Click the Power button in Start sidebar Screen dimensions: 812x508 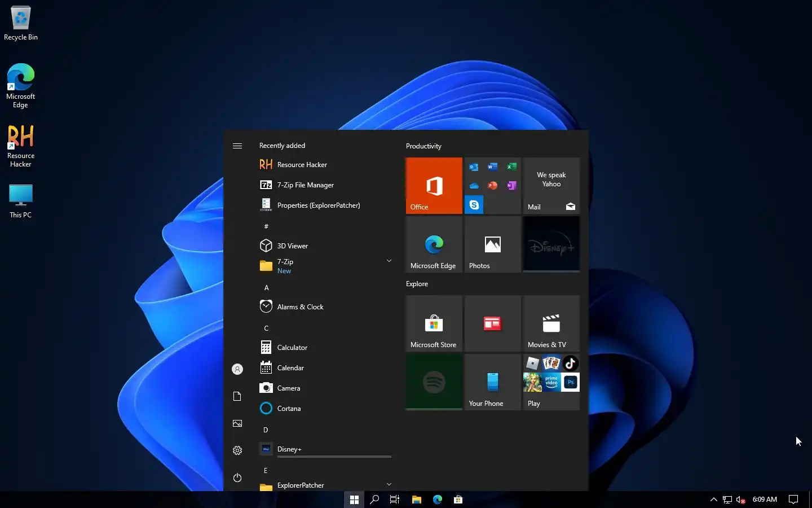click(x=237, y=478)
